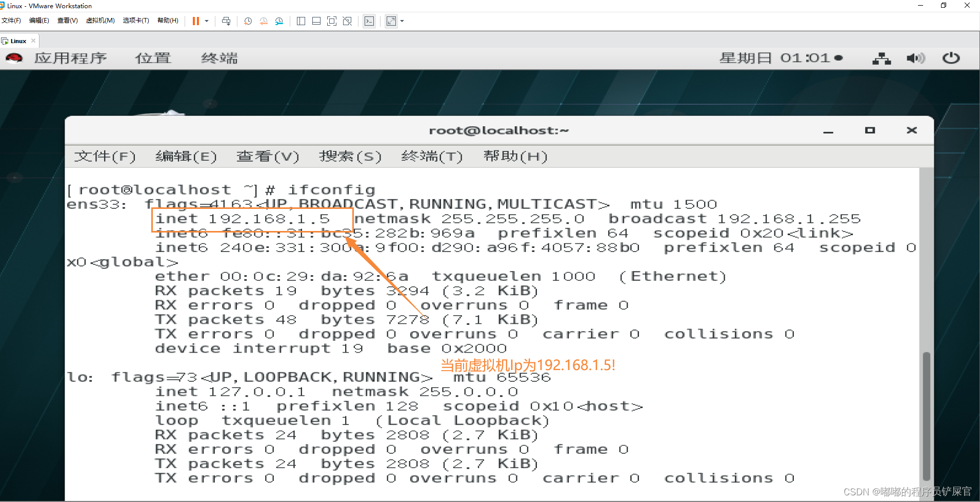Viewport: 980px width, 502px height.
Task: Open the 应用程序 menu in GNOME bar
Action: (71, 58)
